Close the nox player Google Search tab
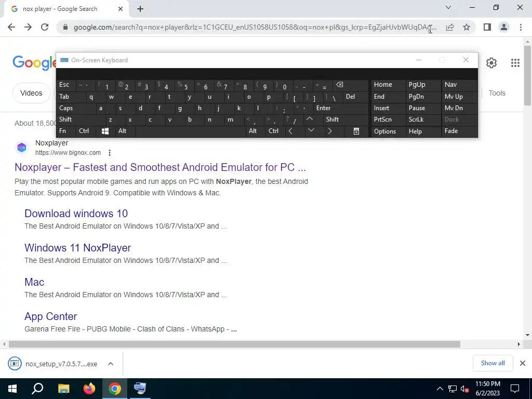 pos(121,9)
